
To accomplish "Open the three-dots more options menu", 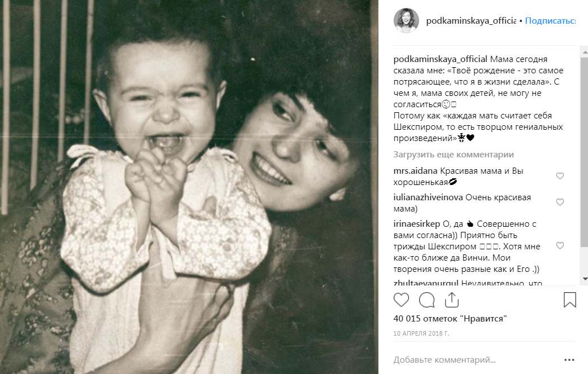I will click(569, 360).
